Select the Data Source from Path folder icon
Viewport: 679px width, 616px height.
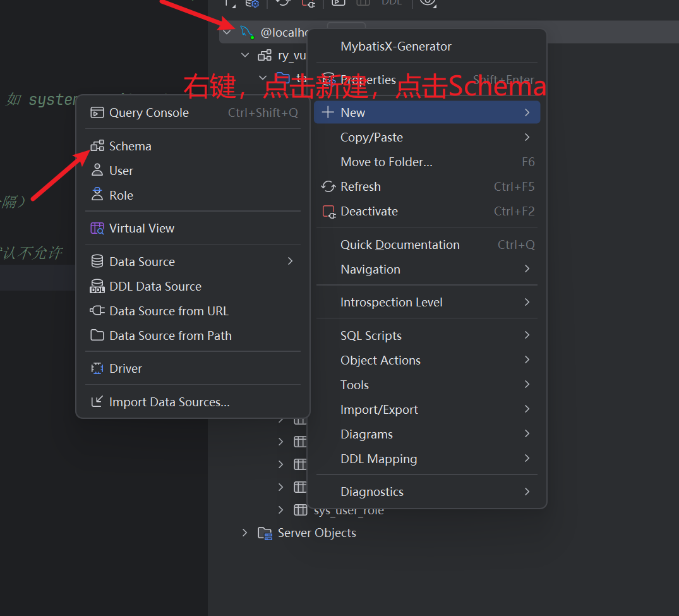click(97, 335)
